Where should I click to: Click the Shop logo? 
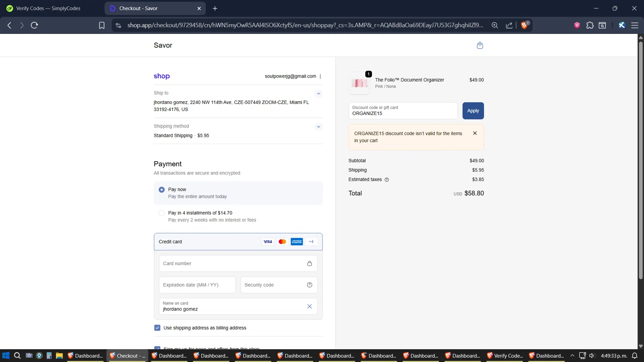(162, 76)
